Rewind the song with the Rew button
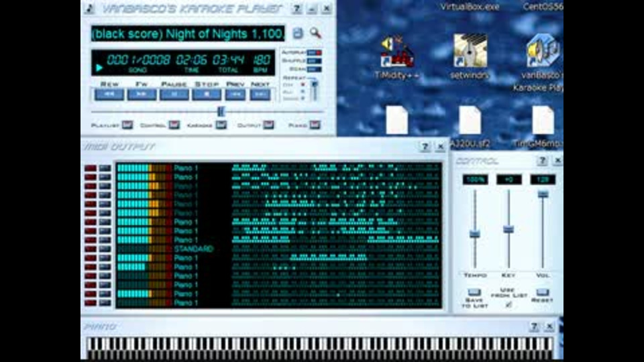This screenshot has height=362, width=644. point(109,95)
